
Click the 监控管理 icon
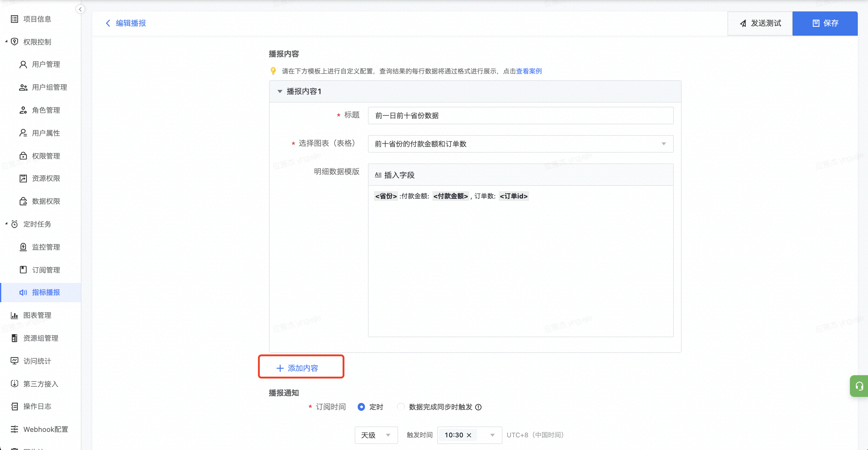(x=23, y=247)
